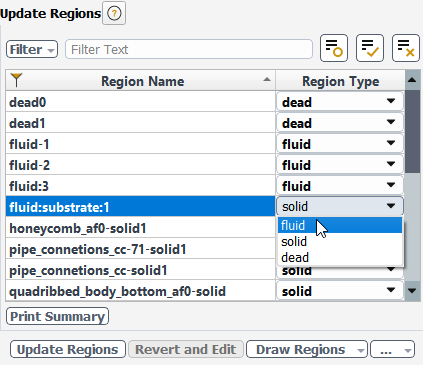Open the region type dropdown for dead0
This screenshot has width=423, height=365.
pyautogui.click(x=340, y=102)
